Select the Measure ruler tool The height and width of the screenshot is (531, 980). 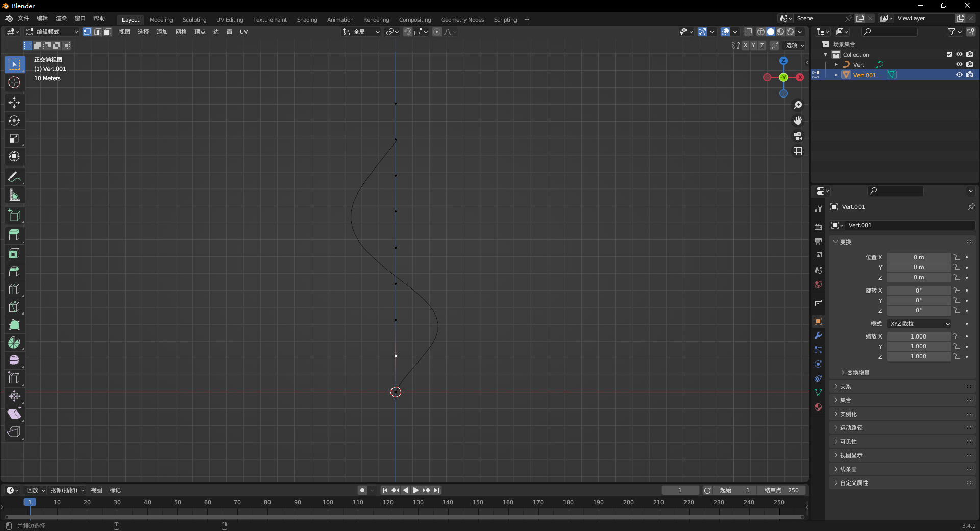click(14, 195)
